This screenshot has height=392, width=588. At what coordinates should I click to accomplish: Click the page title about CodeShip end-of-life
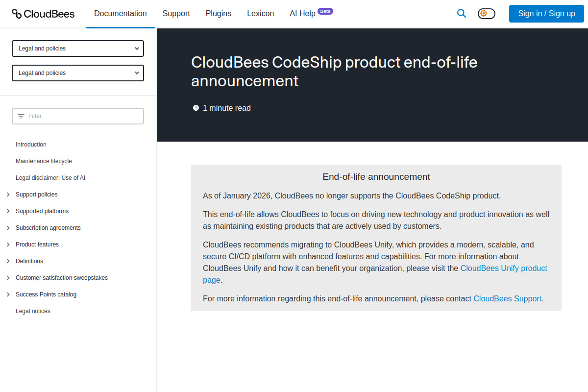pyautogui.click(x=334, y=72)
